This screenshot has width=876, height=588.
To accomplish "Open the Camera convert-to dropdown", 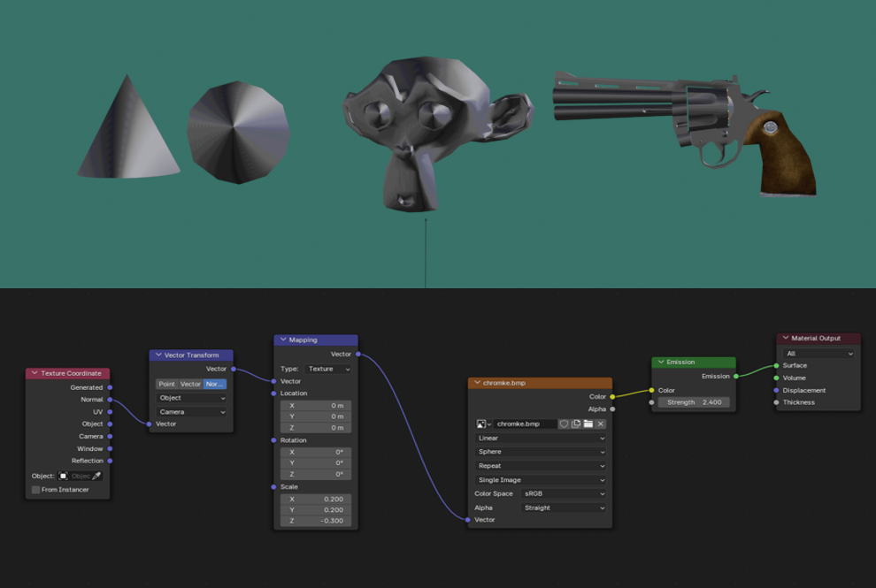I will tap(191, 412).
